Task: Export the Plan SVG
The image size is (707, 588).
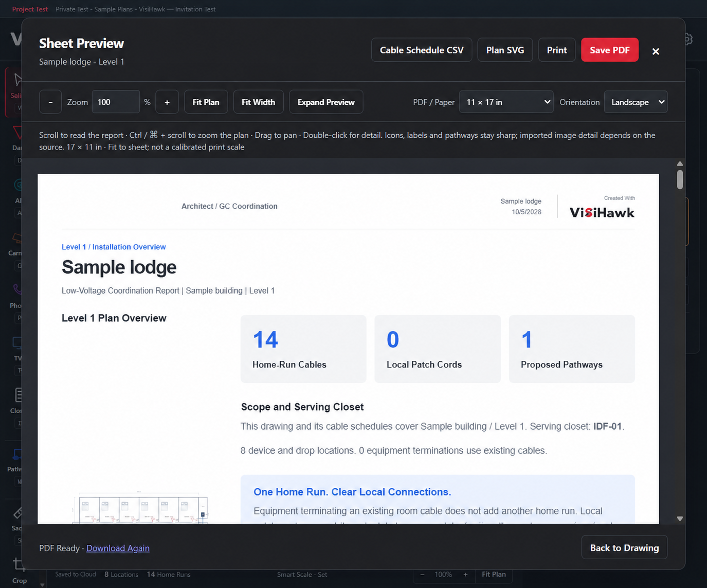Action: pos(505,50)
